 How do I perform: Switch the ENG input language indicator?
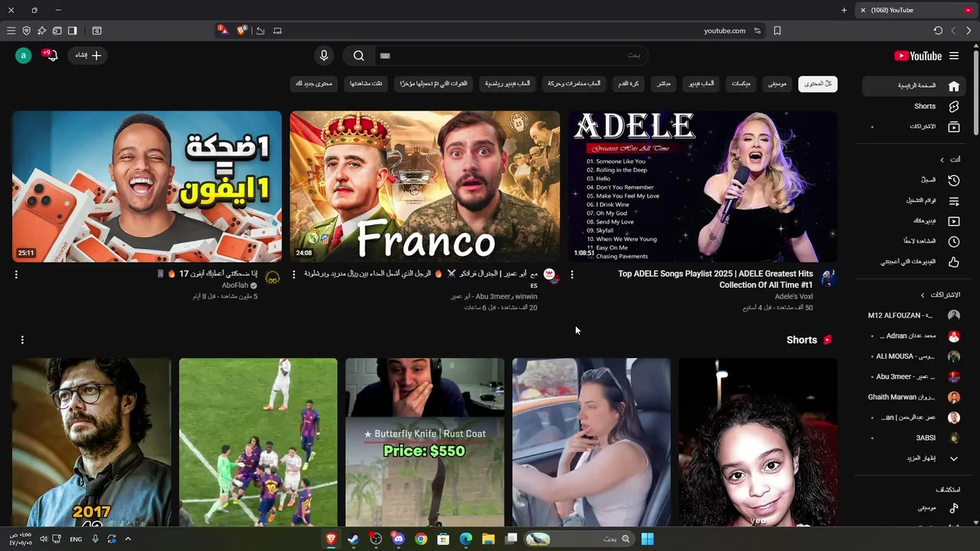pos(76,539)
